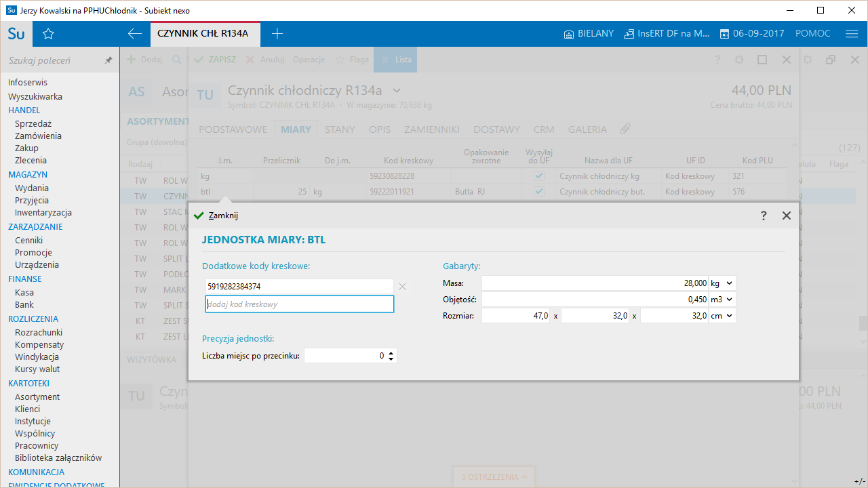Screen dimensions: 868x488
Task: Remove barcode 5919282384374 with X icon
Action: (402, 287)
